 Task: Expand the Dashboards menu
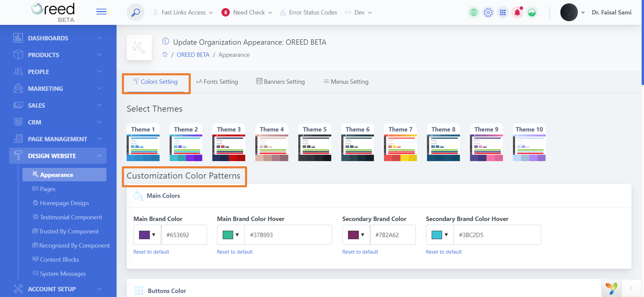coord(99,38)
